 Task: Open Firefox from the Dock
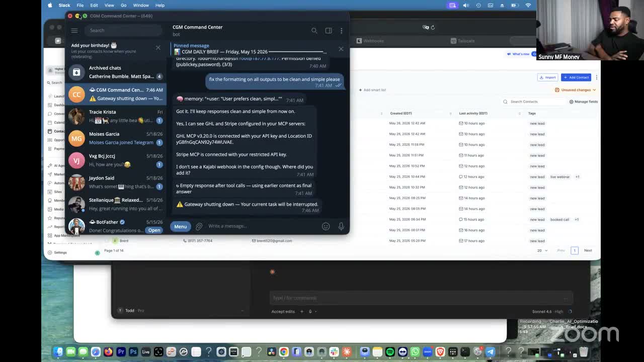pos(108,352)
